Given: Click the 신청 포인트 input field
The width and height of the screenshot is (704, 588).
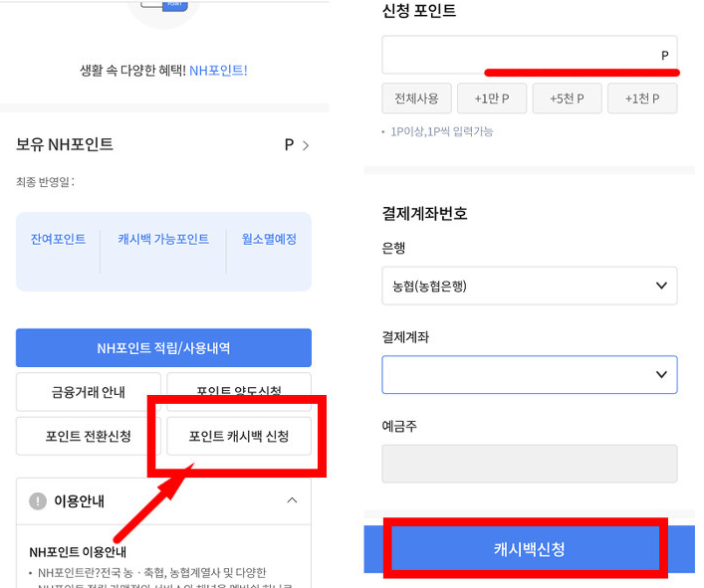Looking at the screenshot, I should point(530,55).
